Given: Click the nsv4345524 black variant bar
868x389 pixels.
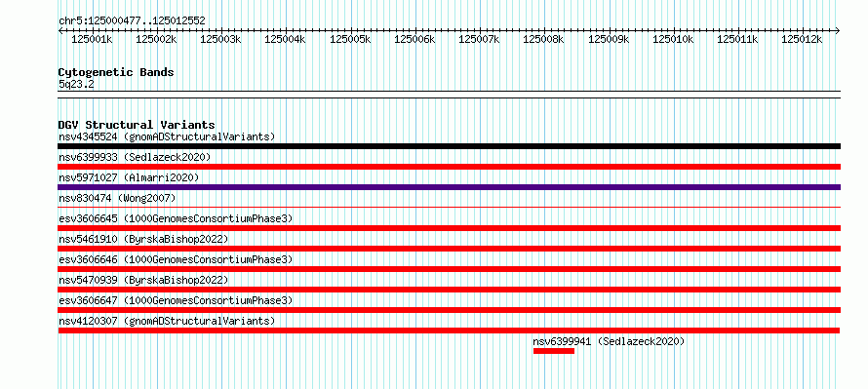Looking at the screenshot, I should (449, 146).
